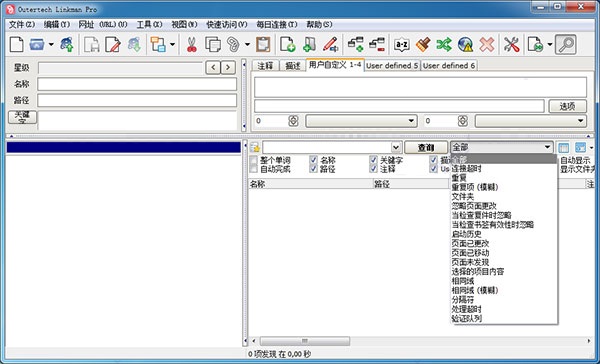The height and width of the screenshot is (364, 600).
Task: Click the red pencil rename icon
Action: tap(330, 44)
